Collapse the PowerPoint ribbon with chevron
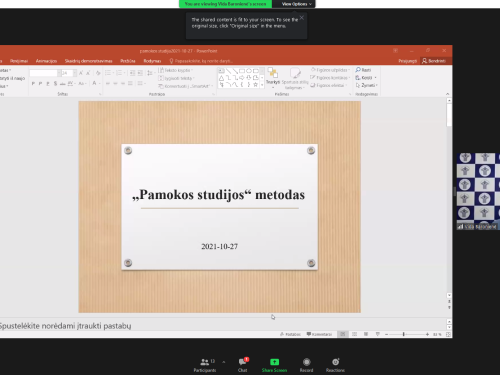Image resolution: width=500 pixels, height=375 pixels. pos(447,94)
